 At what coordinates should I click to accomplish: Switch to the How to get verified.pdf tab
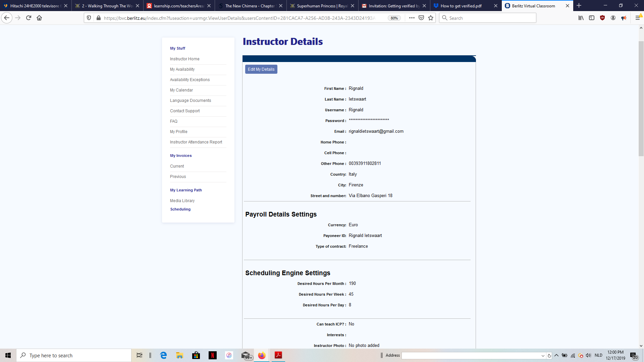(461, 6)
